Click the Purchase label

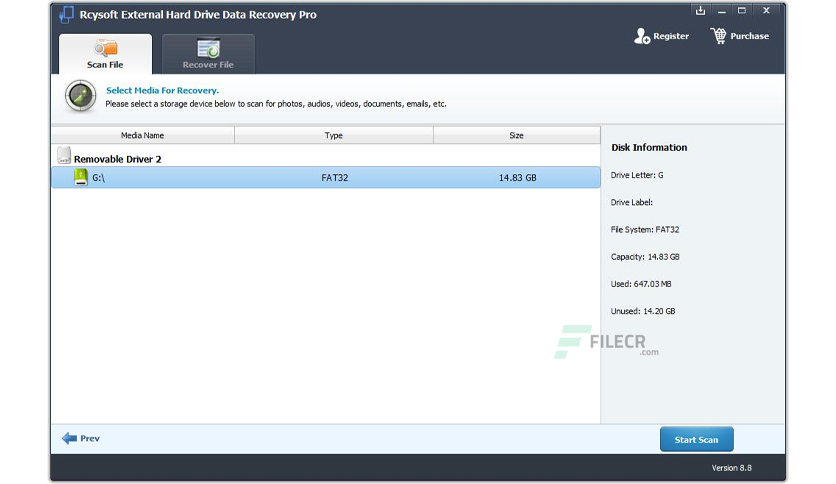(749, 36)
